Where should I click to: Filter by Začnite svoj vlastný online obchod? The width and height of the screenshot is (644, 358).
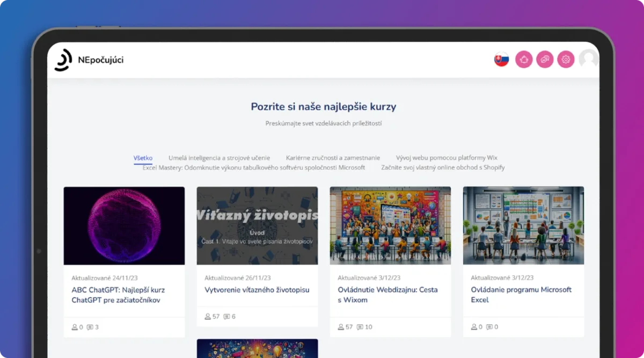(443, 167)
